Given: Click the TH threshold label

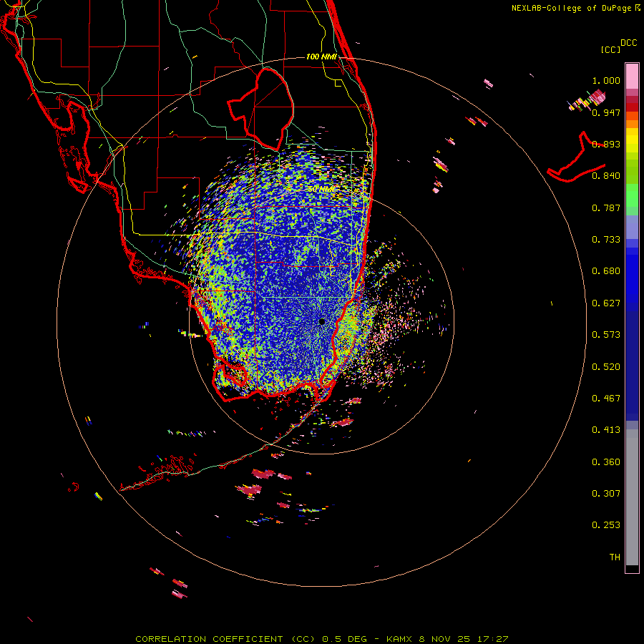Looking at the screenshot, I should tap(615, 557).
